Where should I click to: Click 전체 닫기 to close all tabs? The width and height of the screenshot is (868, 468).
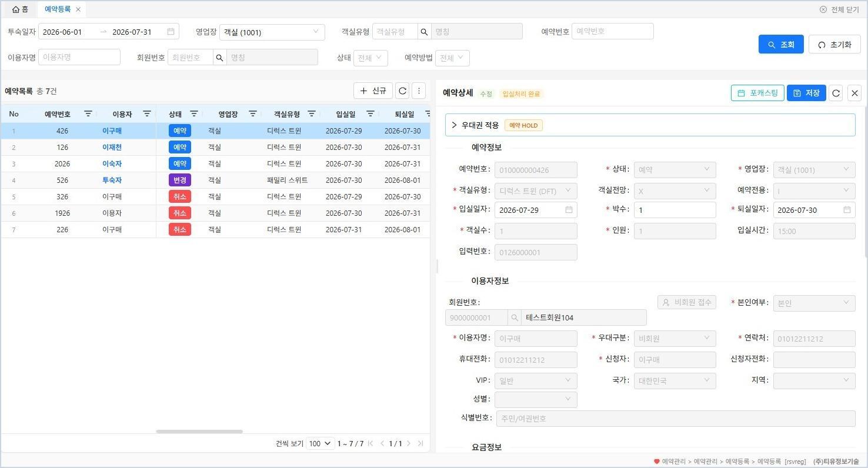[x=839, y=9]
